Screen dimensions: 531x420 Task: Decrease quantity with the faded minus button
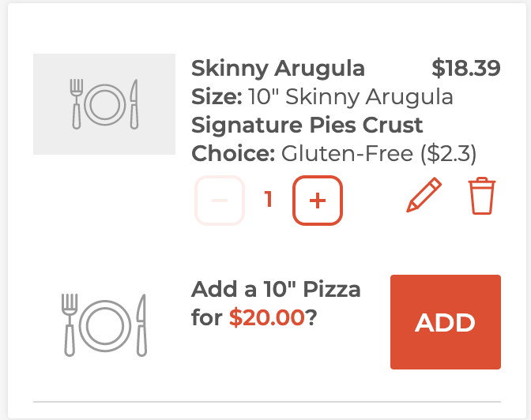coord(220,201)
